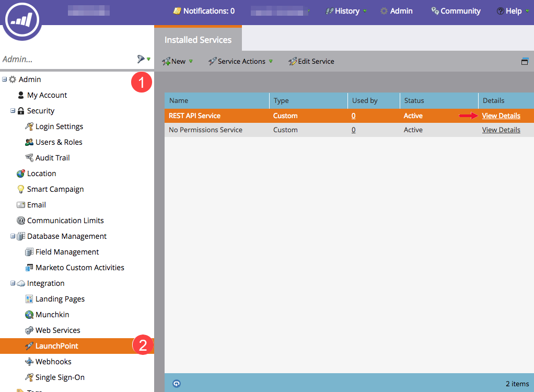Open View Details for REST API Service
Viewport: 534px width, 392px height.
[x=501, y=116]
